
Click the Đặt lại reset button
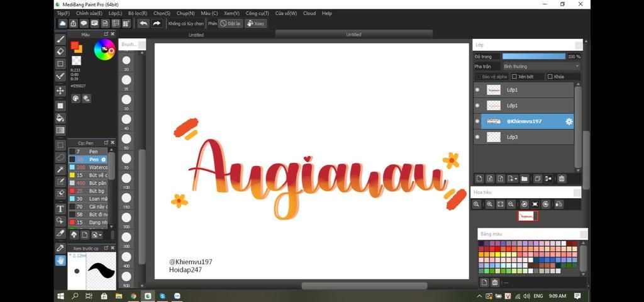[x=230, y=23]
